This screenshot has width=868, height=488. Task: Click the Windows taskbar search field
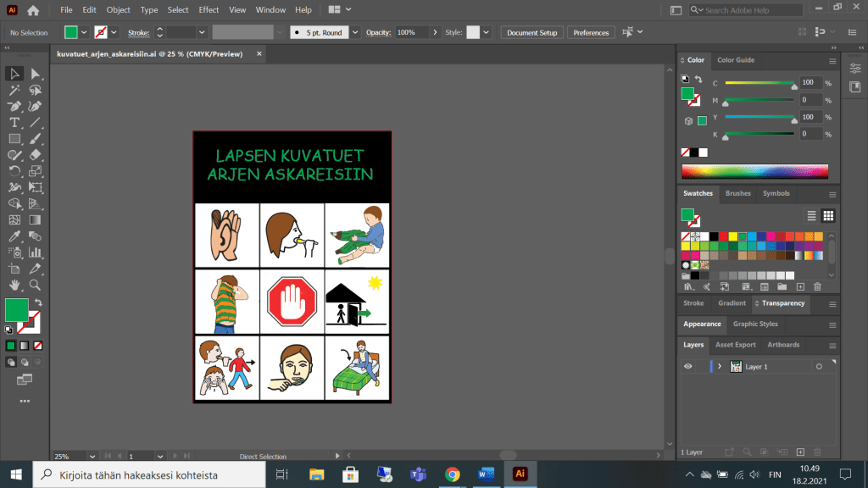(x=148, y=474)
